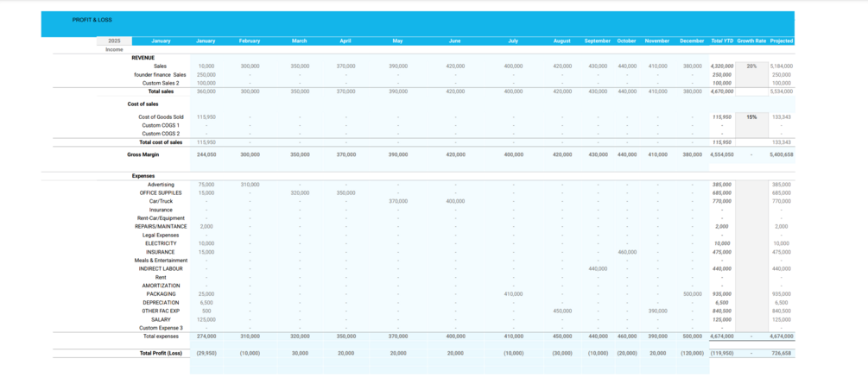Select Sales February value 300,000
The width and height of the screenshot is (868, 390).
pos(250,66)
